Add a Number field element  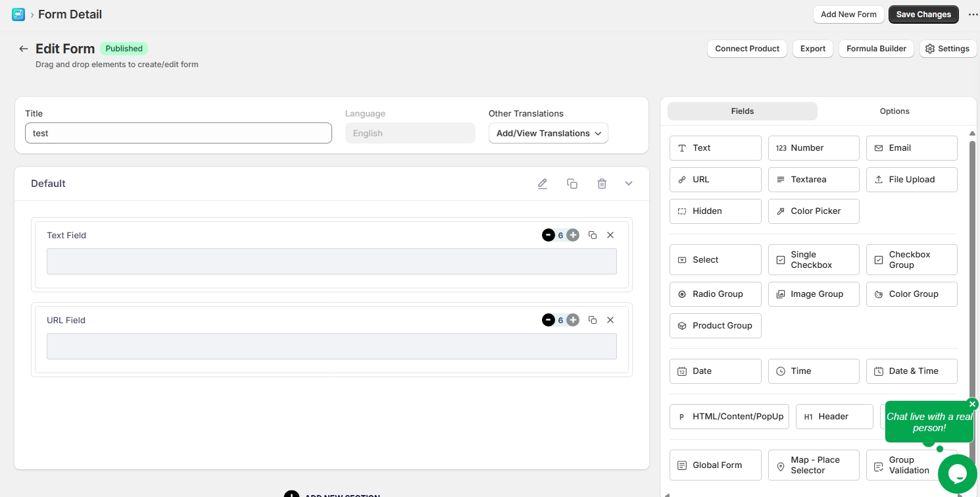click(814, 148)
